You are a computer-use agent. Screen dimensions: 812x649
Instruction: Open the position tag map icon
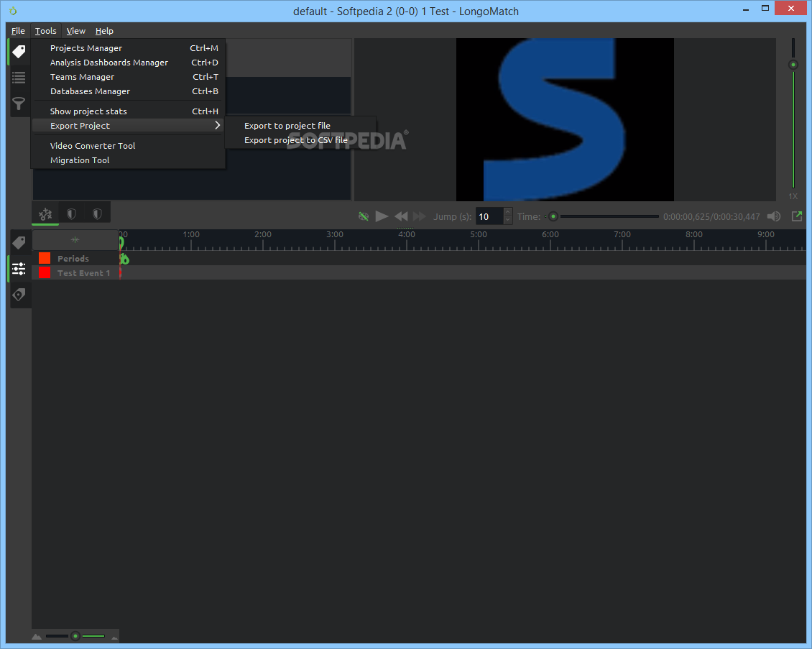(x=19, y=295)
